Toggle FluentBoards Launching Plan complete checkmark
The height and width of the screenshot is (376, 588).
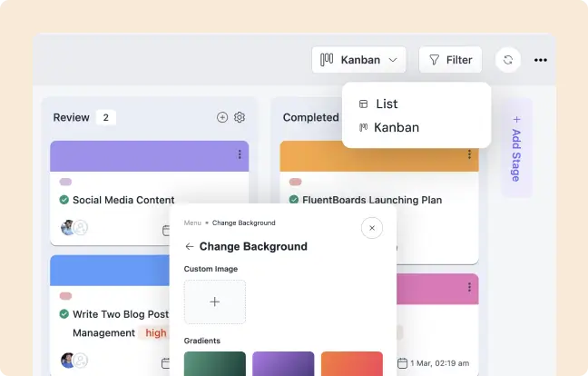pos(294,200)
